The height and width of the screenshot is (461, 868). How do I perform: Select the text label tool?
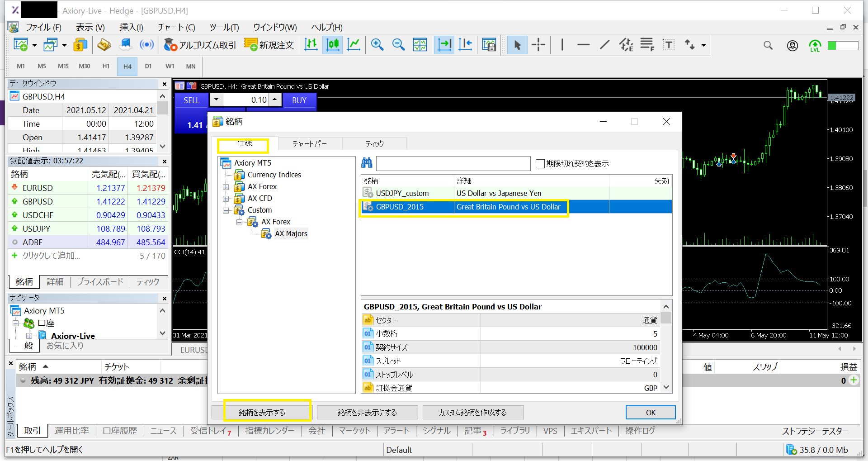point(669,45)
